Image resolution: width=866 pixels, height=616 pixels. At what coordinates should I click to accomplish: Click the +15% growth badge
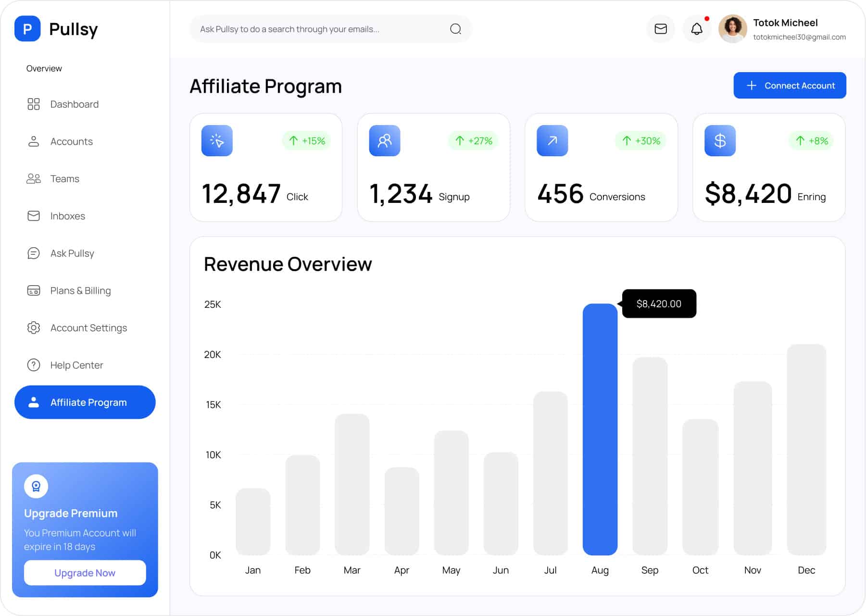[x=306, y=141]
